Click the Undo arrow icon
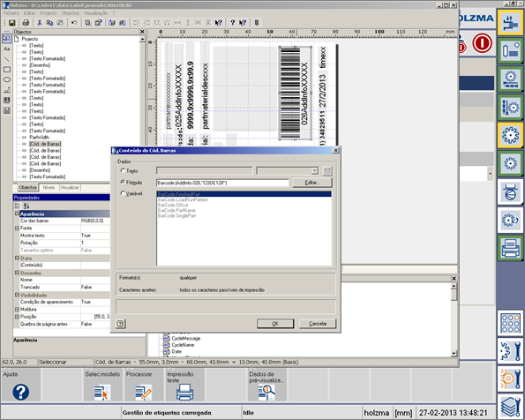 [74, 23]
